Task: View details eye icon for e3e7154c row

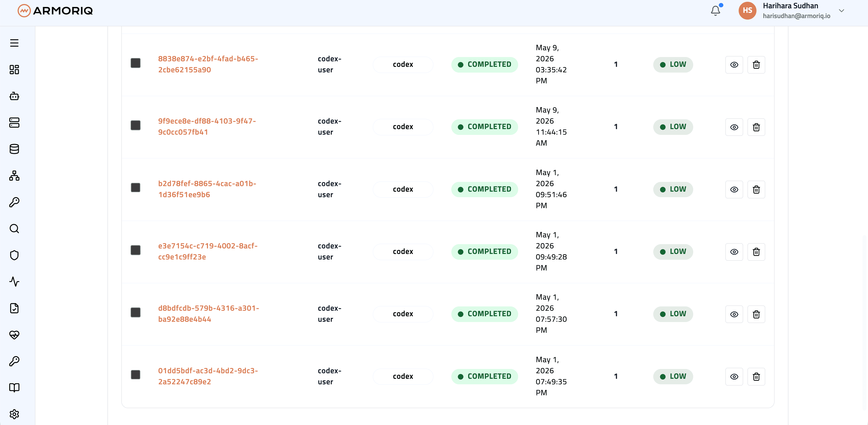Action: click(734, 252)
